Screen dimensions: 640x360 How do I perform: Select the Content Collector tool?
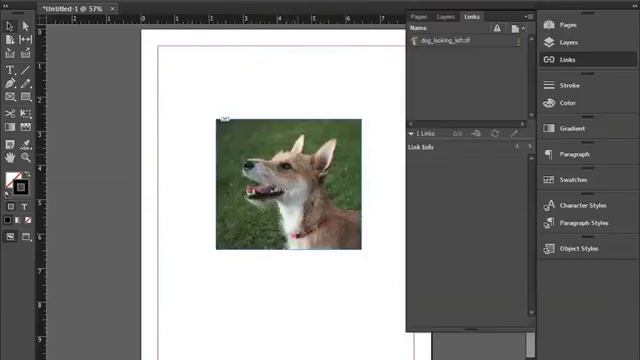10,53
